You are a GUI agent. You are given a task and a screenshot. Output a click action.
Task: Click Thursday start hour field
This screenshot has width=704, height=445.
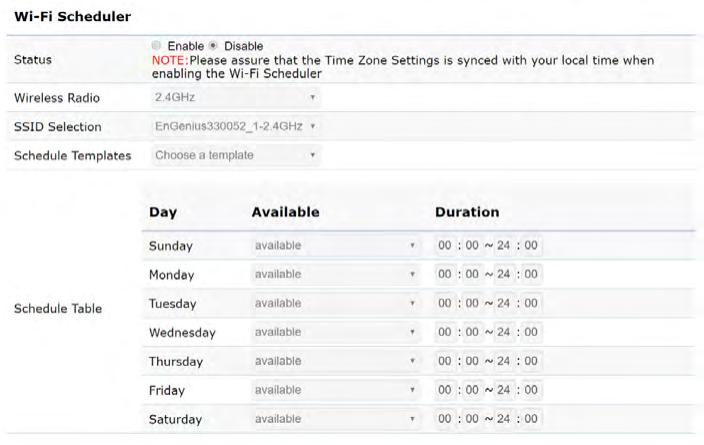[x=445, y=361]
